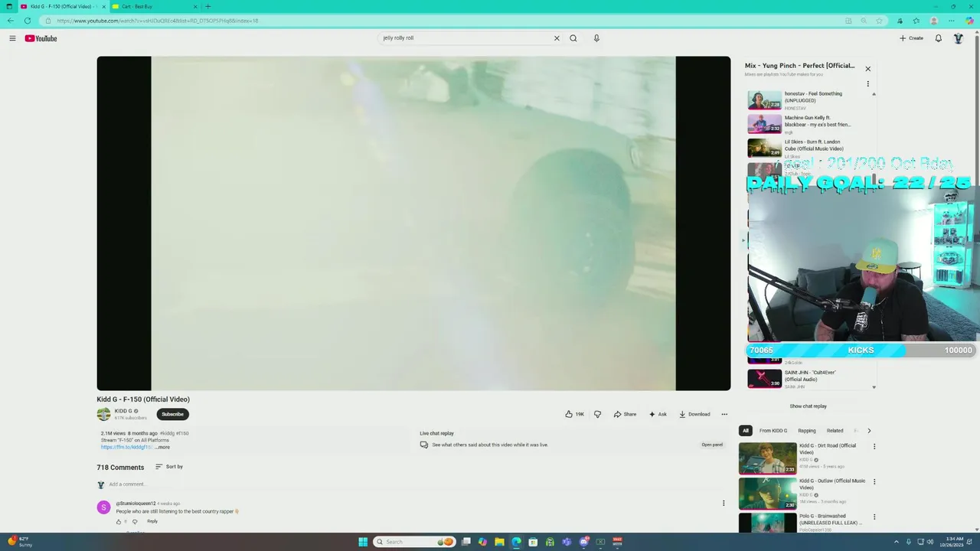Click the taskbar search box
This screenshot has height=551, width=980.
click(x=415, y=542)
